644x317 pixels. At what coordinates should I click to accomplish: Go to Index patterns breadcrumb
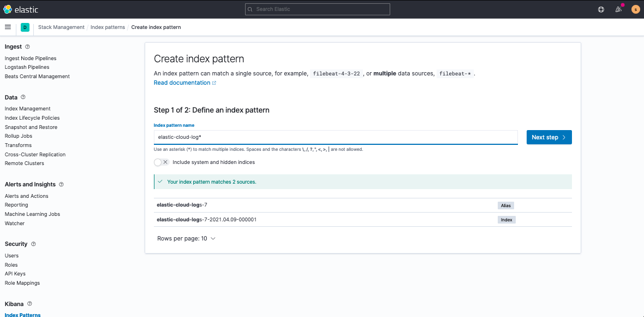pos(108,27)
